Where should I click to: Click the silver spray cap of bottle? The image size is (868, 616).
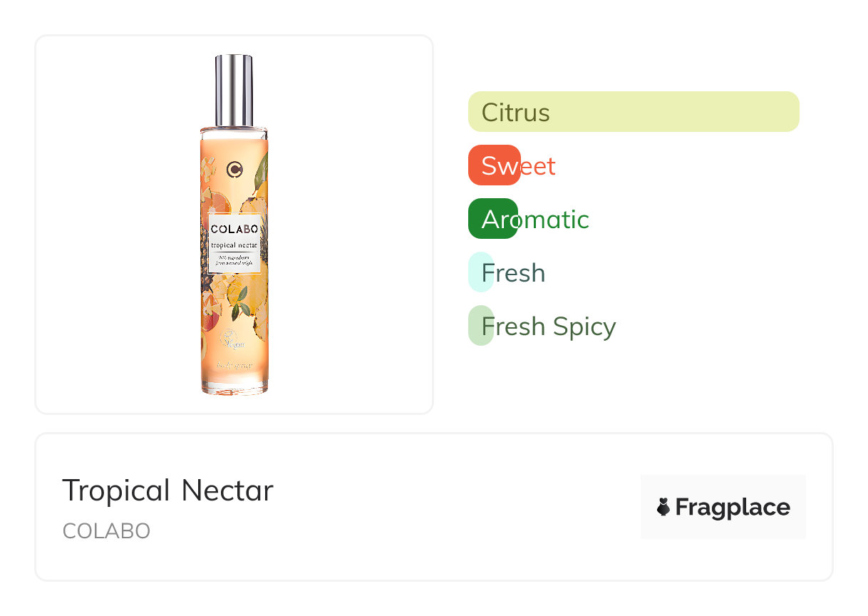(234, 91)
